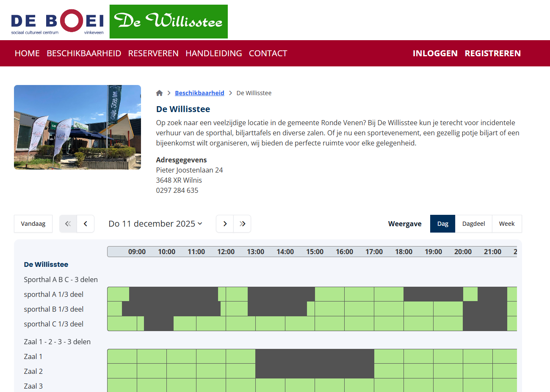This screenshot has width=550, height=392.
Task: Click the Beschikbaarheid breadcrumb link
Action: tap(199, 93)
